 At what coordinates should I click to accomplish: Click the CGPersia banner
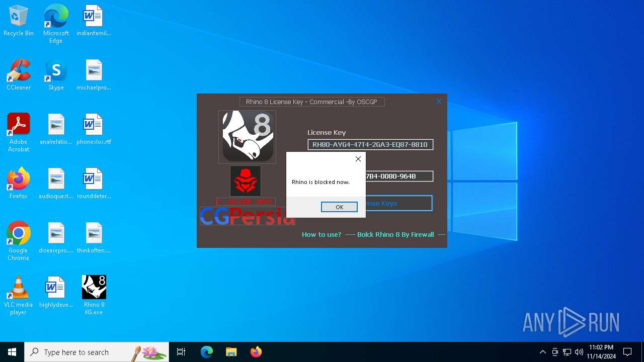(x=247, y=216)
